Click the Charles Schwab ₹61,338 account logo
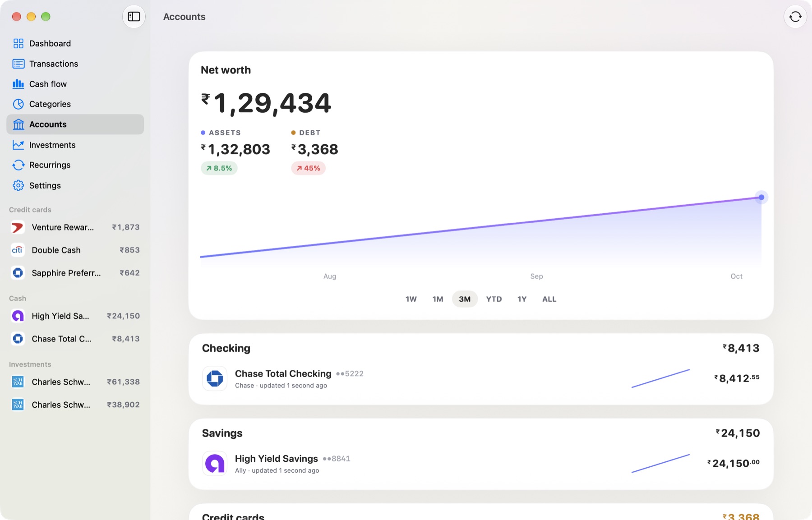This screenshot has height=520, width=812. pyautogui.click(x=18, y=382)
